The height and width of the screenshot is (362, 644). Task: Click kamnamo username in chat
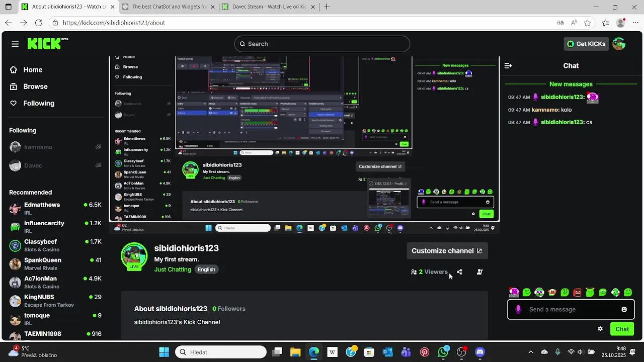[545, 110]
